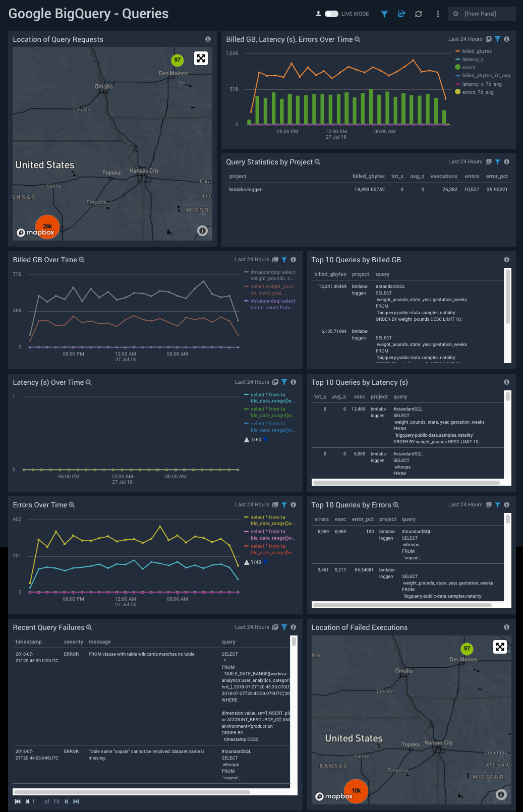Open the three-dot more options menu

pyautogui.click(x=437, y=14)
